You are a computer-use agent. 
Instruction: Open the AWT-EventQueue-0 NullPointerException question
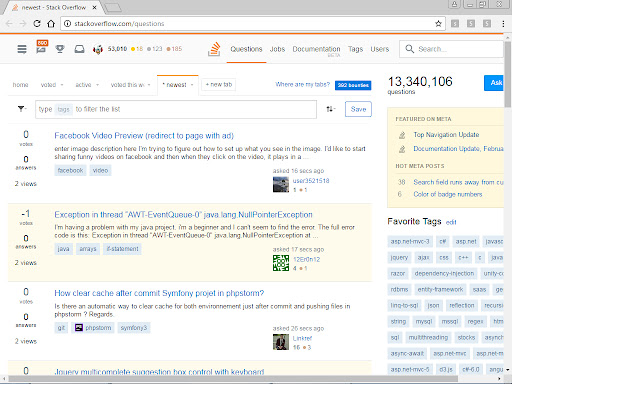click(x=183, y=215)
